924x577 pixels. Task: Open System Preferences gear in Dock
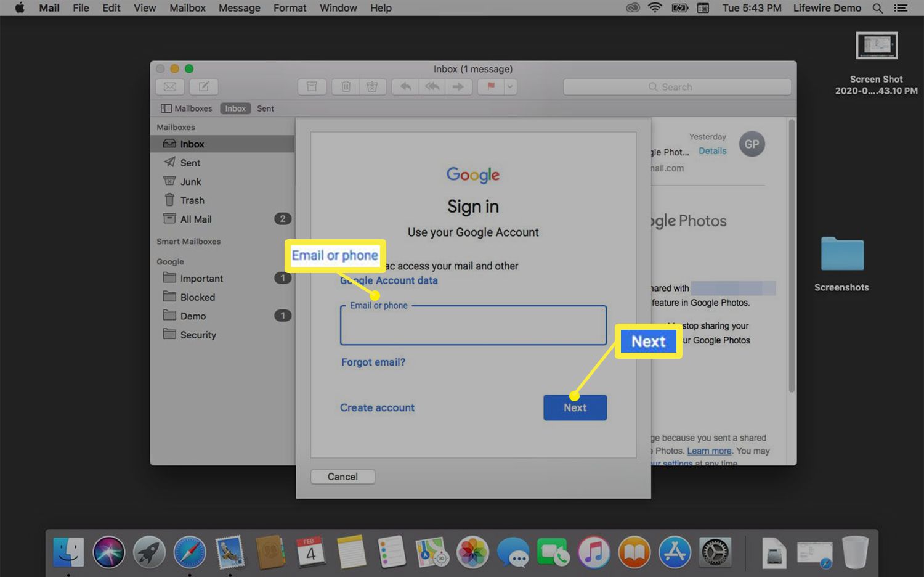click(715, 552)
